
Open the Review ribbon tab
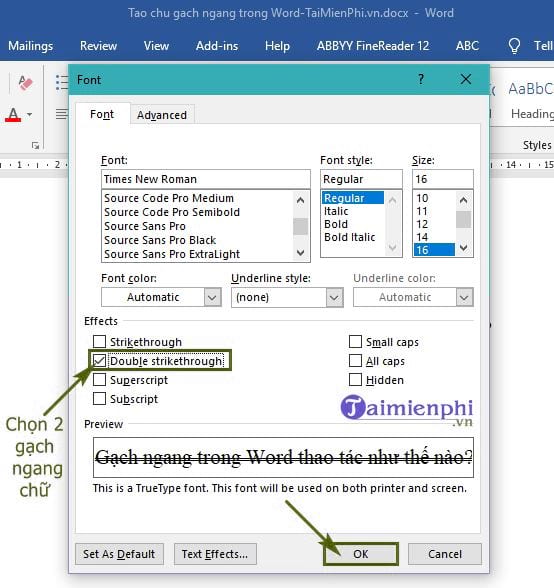tap(98, 46)
